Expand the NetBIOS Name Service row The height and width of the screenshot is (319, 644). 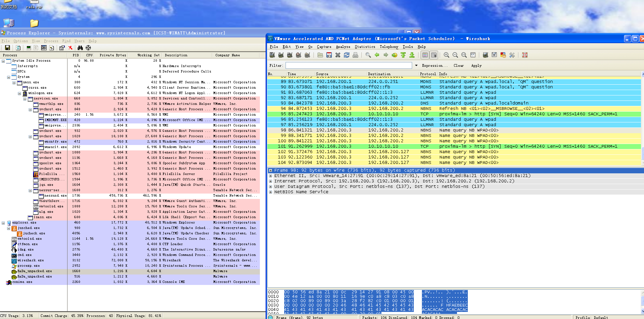pyautogui.click(x=271, y=192)
